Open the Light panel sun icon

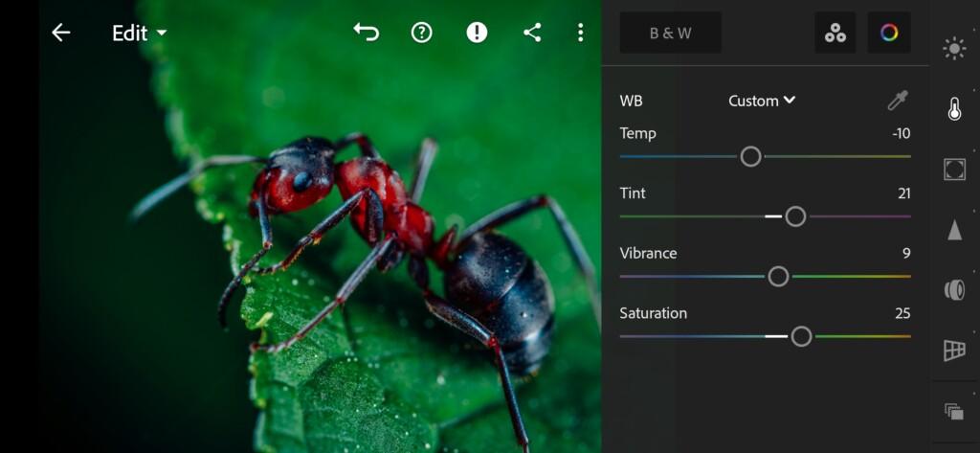pyautogui.click(x=954, y=49)
